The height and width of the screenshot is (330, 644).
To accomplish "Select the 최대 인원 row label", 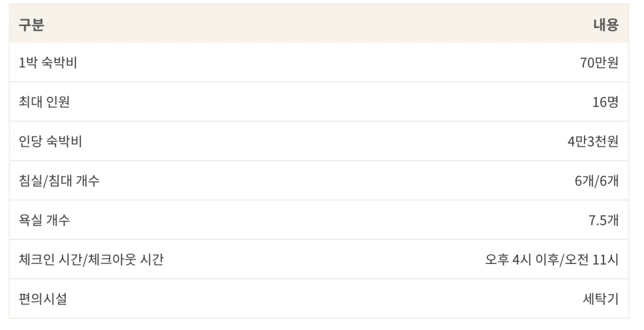I will [x=44, y=102].
